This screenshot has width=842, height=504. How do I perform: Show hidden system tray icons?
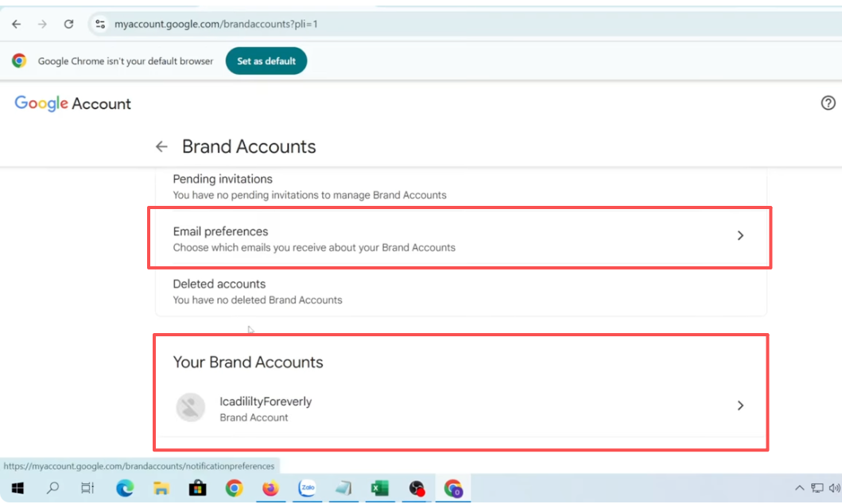(x=800, y=488)
